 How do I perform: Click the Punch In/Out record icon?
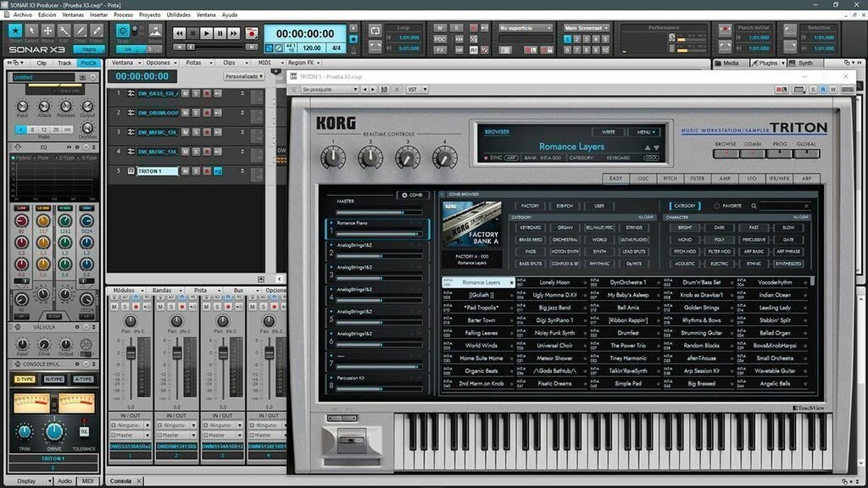725,30
